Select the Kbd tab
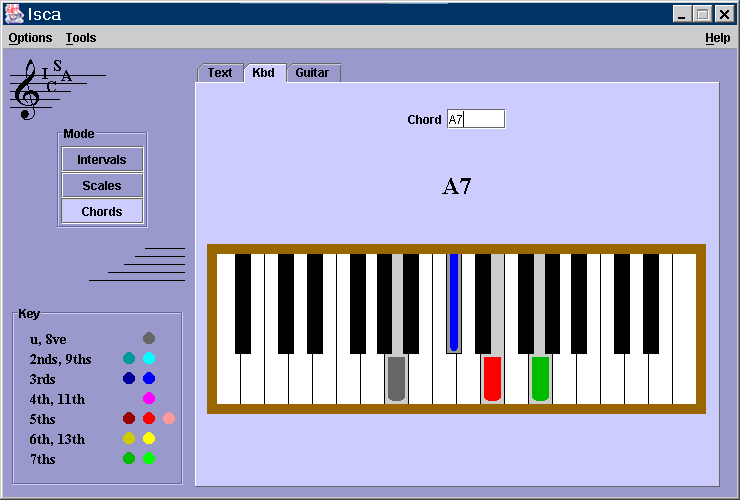Image resolution: width=740 pixels, height=500 pixels. tap(264, 73)
